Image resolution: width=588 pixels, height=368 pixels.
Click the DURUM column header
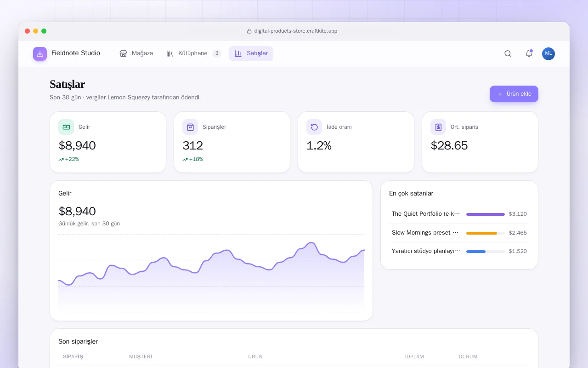pyautogui.click(x=468, y=356)
